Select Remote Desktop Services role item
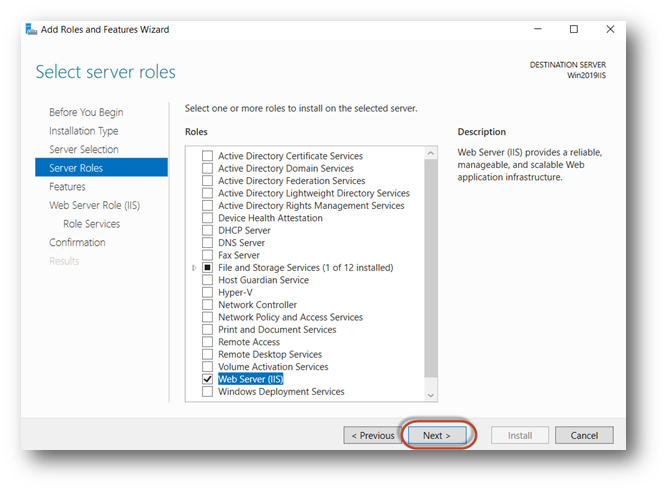Image resolution: width=668 pixels, height=492 pixels. click(x=269, y=354)
